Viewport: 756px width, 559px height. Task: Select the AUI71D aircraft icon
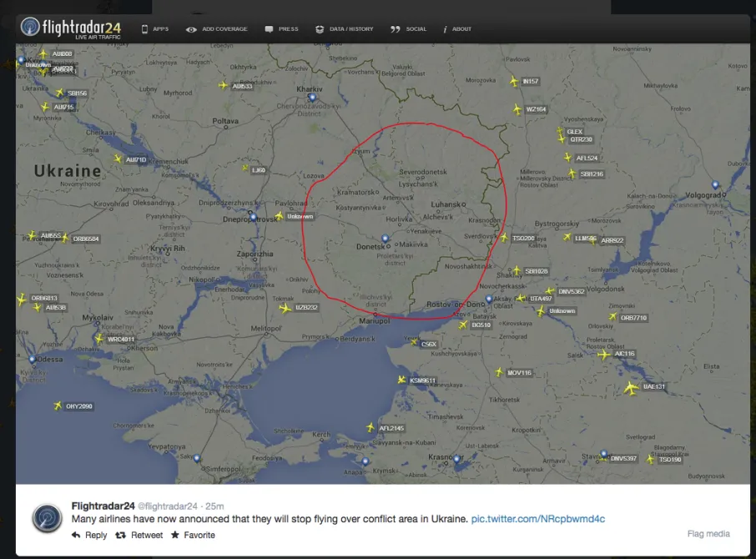pos(118,159)
